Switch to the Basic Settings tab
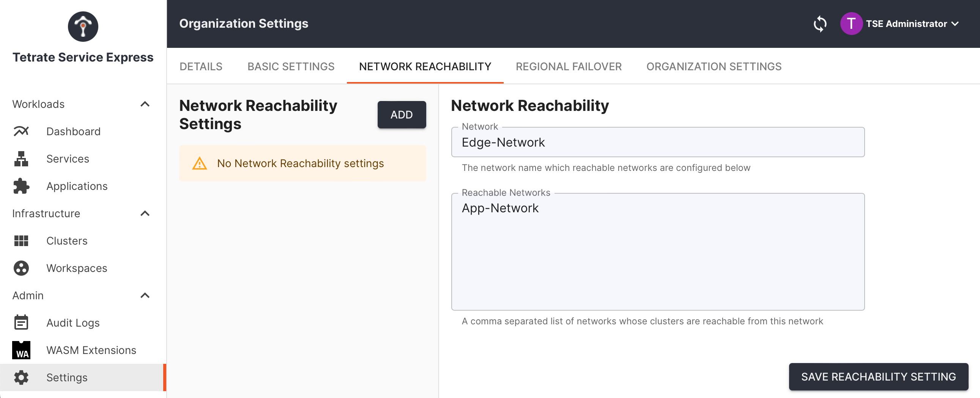Screen dimensions: 980x398 291,66
